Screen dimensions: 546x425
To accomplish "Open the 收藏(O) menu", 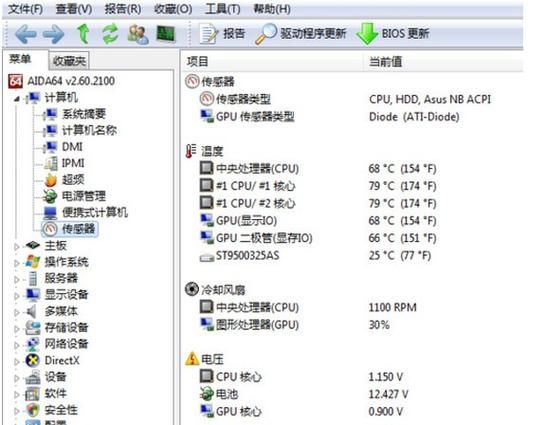I will tap(173, 9).
